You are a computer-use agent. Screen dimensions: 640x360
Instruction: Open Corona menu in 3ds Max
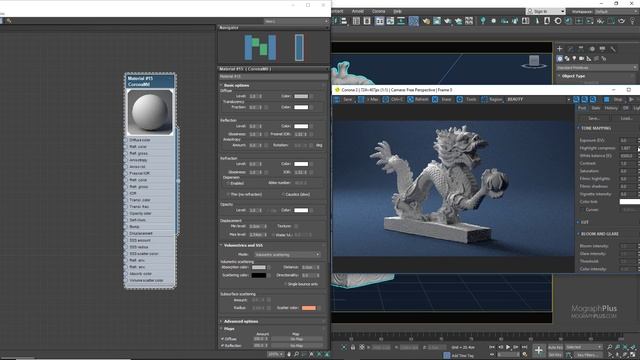(378, 11)
